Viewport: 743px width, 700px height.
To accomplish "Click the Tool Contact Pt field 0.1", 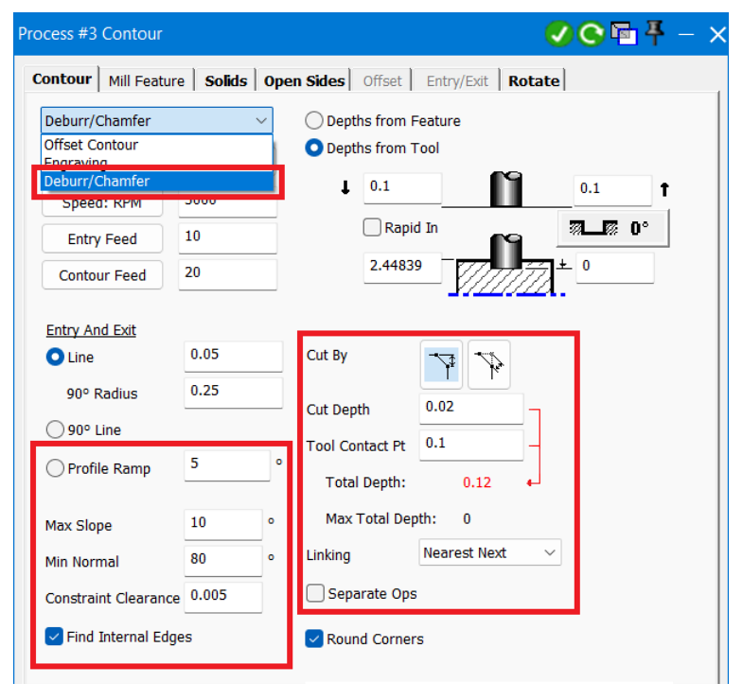I will (x=471, y=445).
